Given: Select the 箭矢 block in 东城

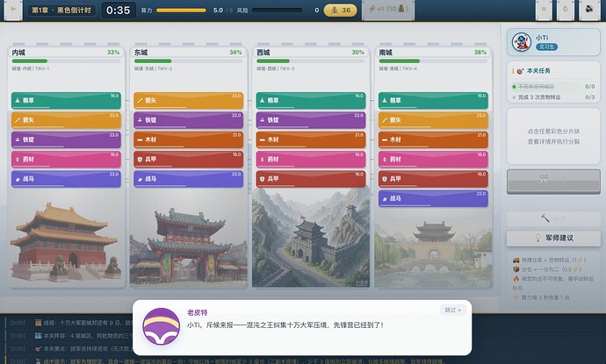Looking at the screenshot, I should [x=189, y=100].
